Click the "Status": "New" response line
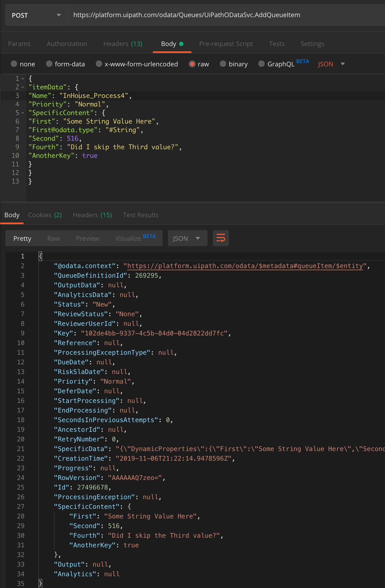The height and width of the screenshot is (588, 385). (84, 304)
